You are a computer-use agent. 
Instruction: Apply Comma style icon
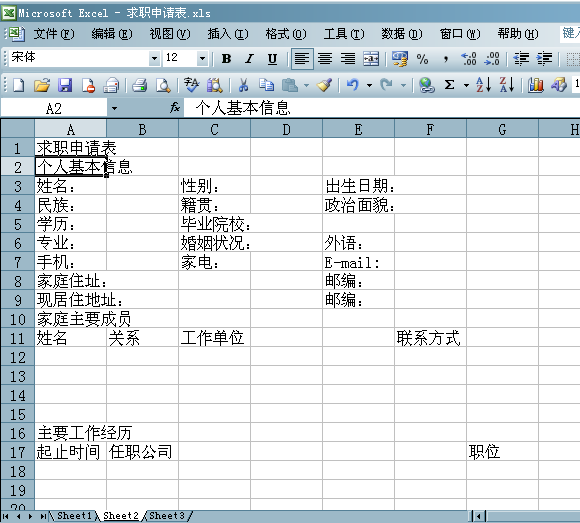pos(446,59)
